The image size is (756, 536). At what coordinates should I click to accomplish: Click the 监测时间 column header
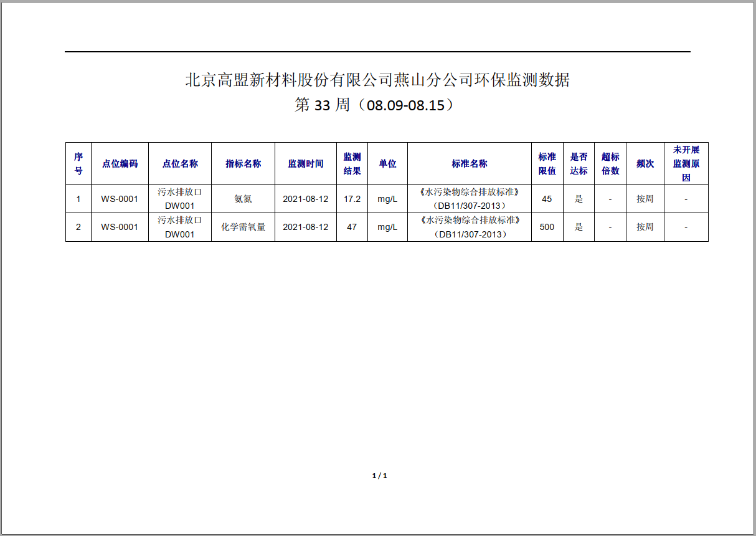click(x=306, y=163)
